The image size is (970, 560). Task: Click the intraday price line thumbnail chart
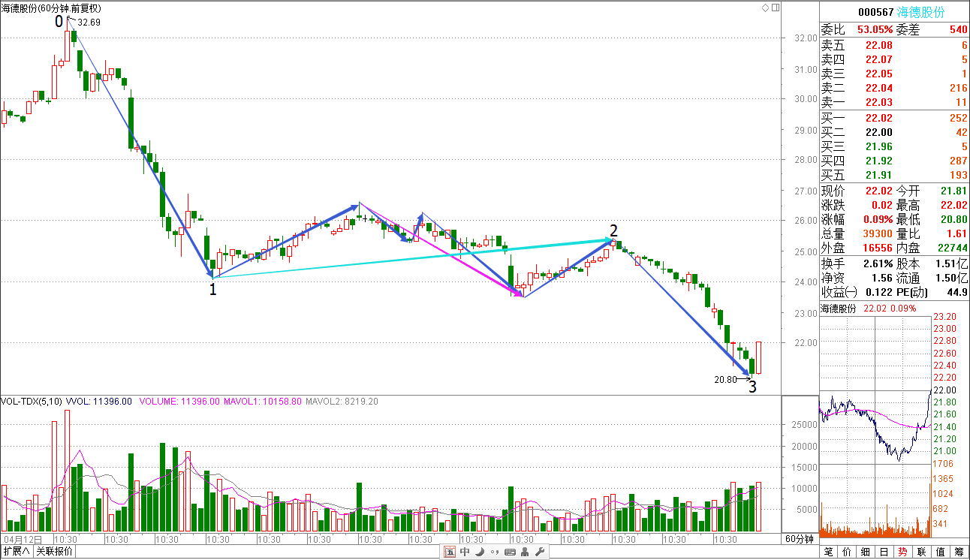click(875, 428)
